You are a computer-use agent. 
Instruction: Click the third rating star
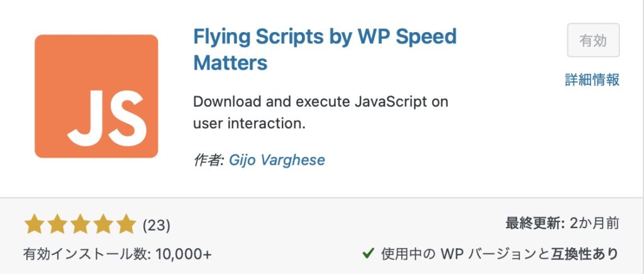(80, 225)
